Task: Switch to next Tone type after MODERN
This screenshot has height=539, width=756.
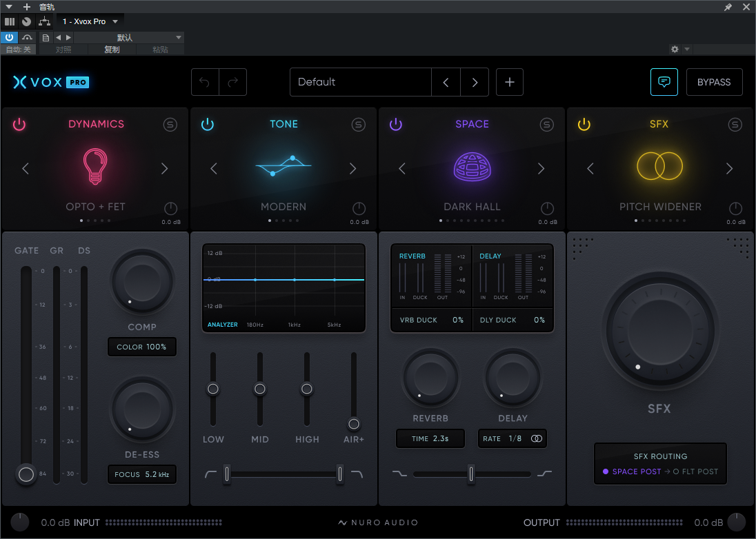Action: tap(353, 169)
